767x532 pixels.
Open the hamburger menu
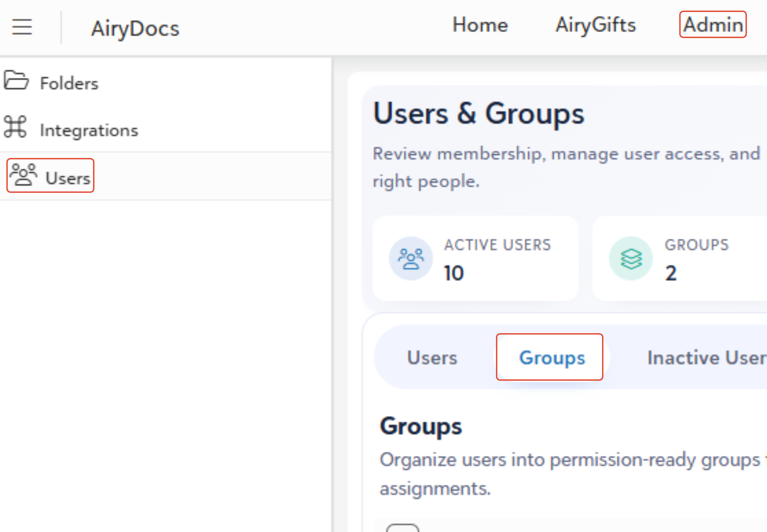tap(22, 27)
